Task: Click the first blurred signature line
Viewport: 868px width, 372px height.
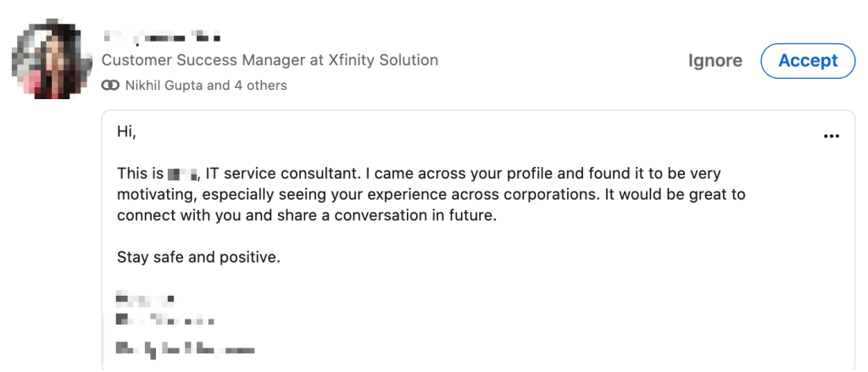Action: pyautogui.click(x=145, y=300)
